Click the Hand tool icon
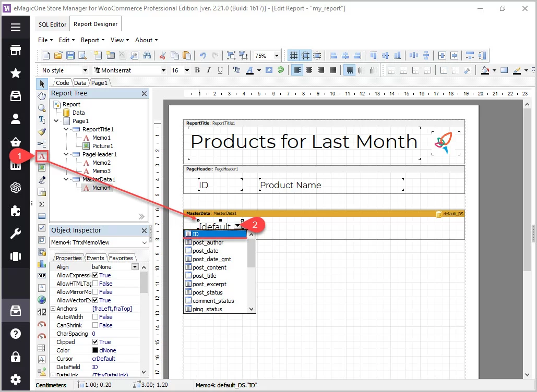This screenshot has height=392, width=537. coord(42,96)
